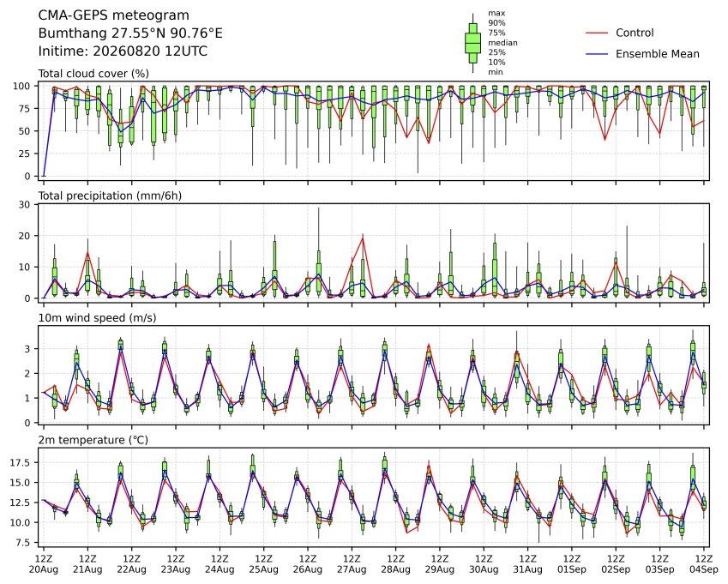Select the Total precipitation panel title

pyautogui.click(x=110, y=196)
